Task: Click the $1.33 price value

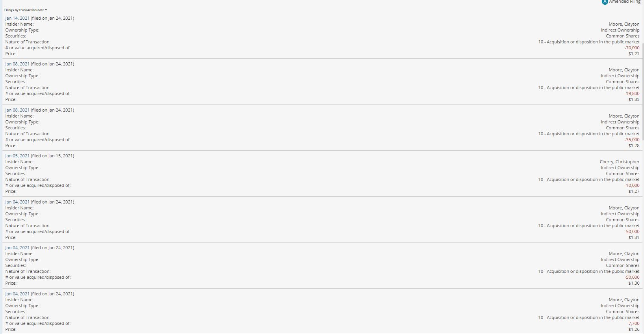Action: click(x=634, y=99)
